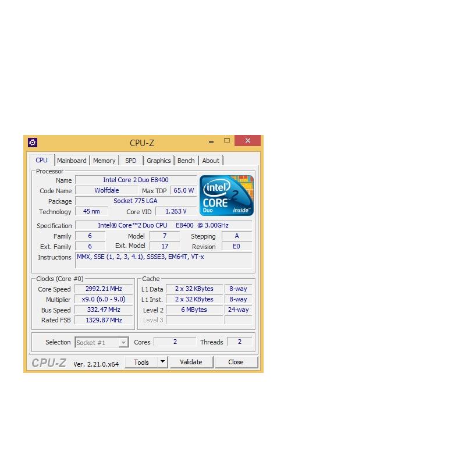Click the Cores value 2
476x476 pixels.
tap(175, 342)
